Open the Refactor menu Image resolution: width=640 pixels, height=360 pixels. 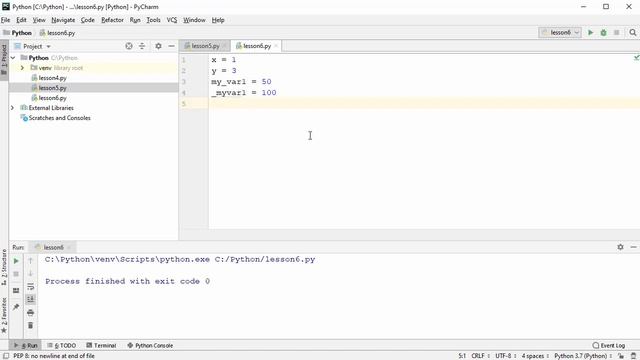coord(112,20)
